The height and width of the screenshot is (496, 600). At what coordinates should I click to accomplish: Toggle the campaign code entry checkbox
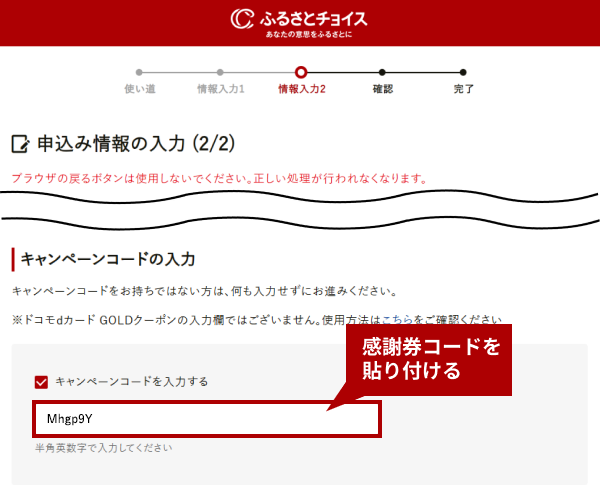(41, 381)
